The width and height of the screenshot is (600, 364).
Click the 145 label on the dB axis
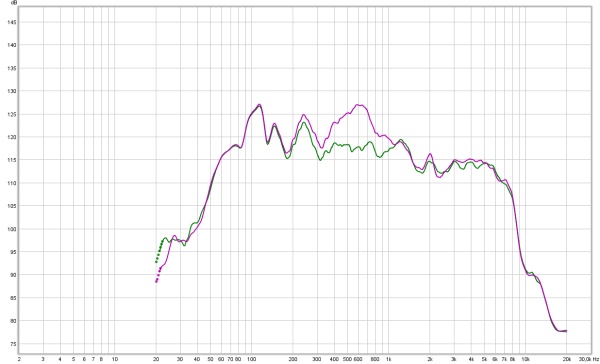[12, 22]
